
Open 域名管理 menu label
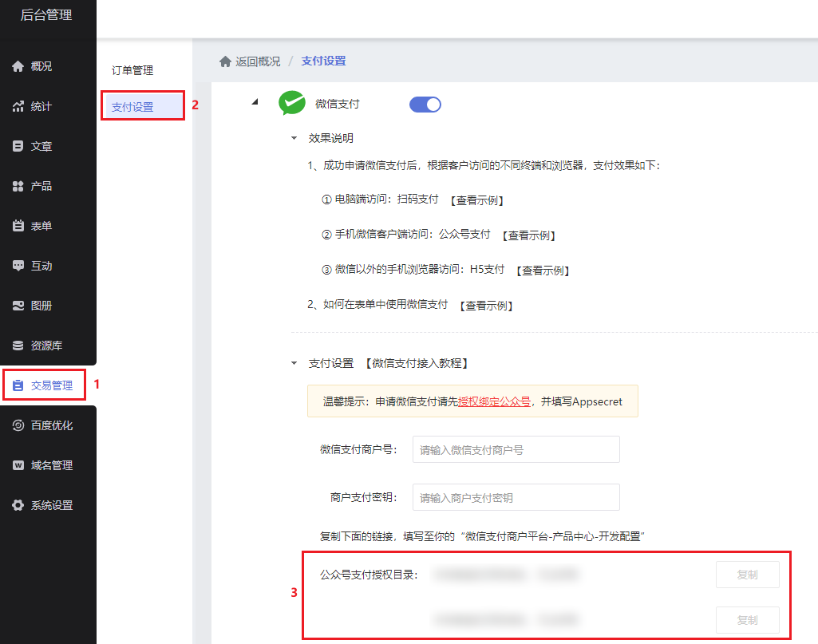[52, 465]
